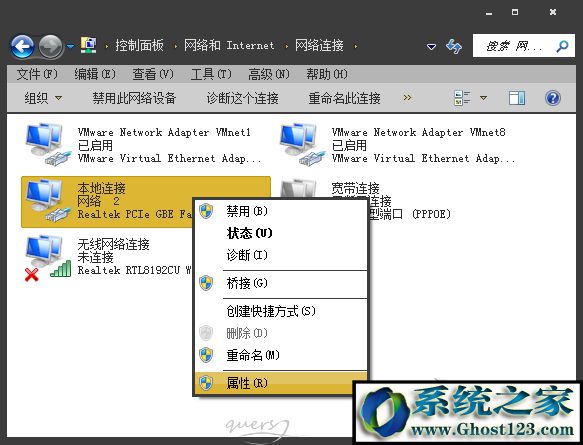This screenshot has width=583, height=445.
Task: Open the help question mark icon
Action: coord(553,98)
